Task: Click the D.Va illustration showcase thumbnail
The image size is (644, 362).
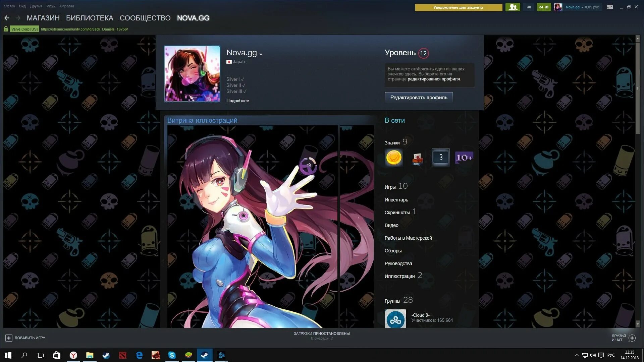Action: click(x=252, y=227)
